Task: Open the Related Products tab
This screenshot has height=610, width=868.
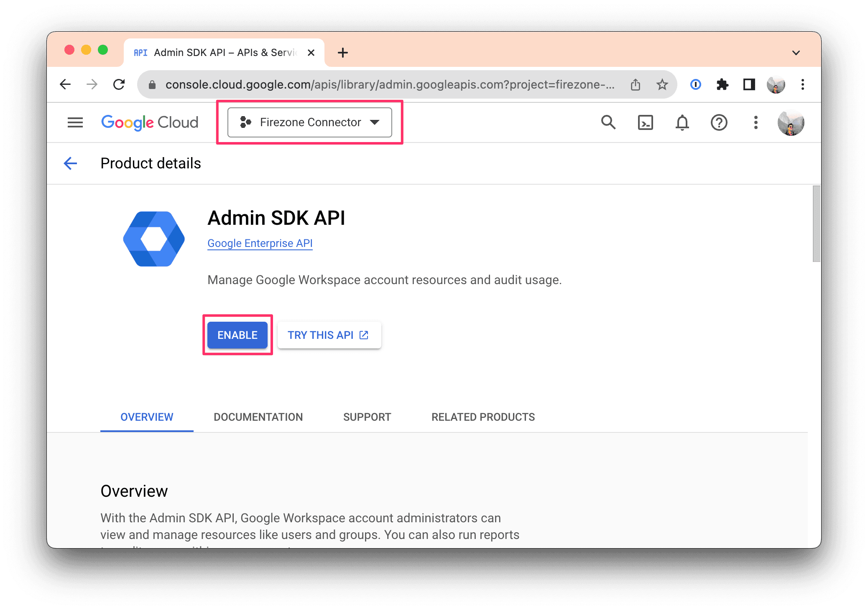Action: (483, 417)
